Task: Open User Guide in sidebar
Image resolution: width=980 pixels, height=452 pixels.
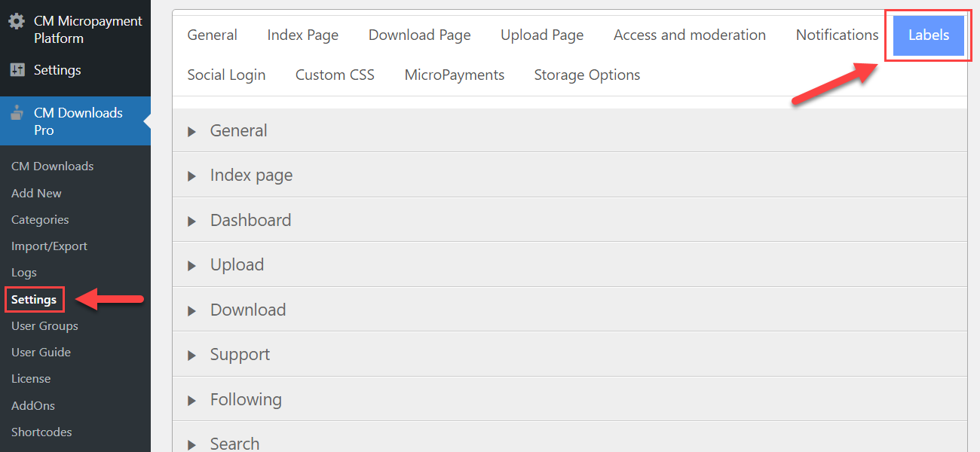Action: tap(41, 353)
